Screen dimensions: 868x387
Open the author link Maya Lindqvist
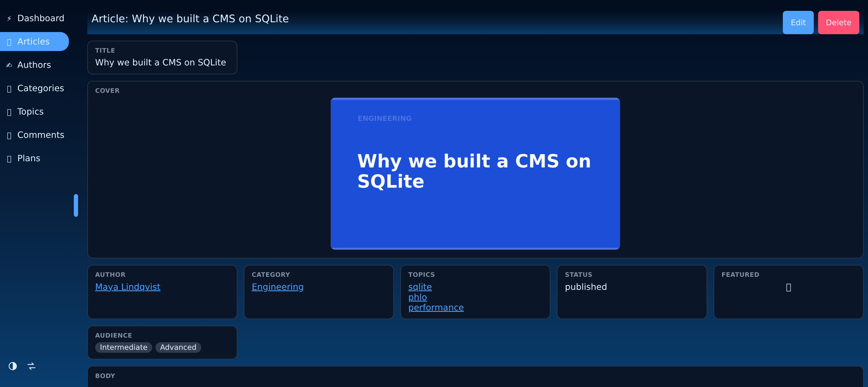(128, 287)
